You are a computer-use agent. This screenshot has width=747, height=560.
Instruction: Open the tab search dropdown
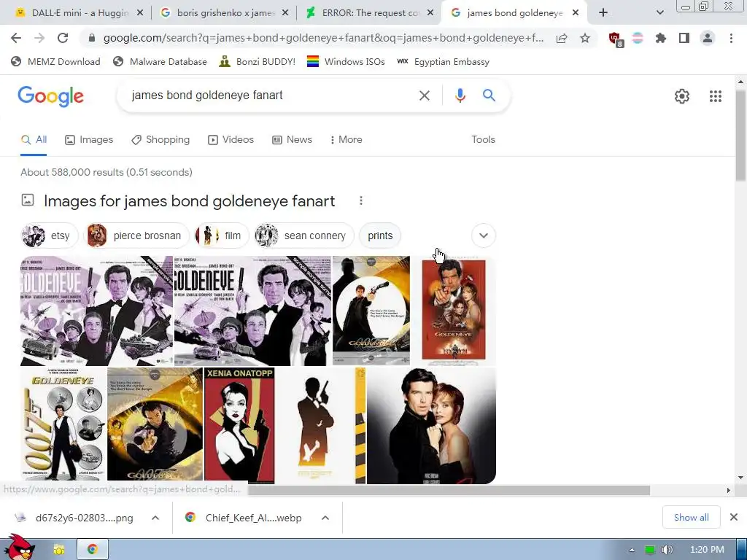pyautogui.click(x=659, y=13)
